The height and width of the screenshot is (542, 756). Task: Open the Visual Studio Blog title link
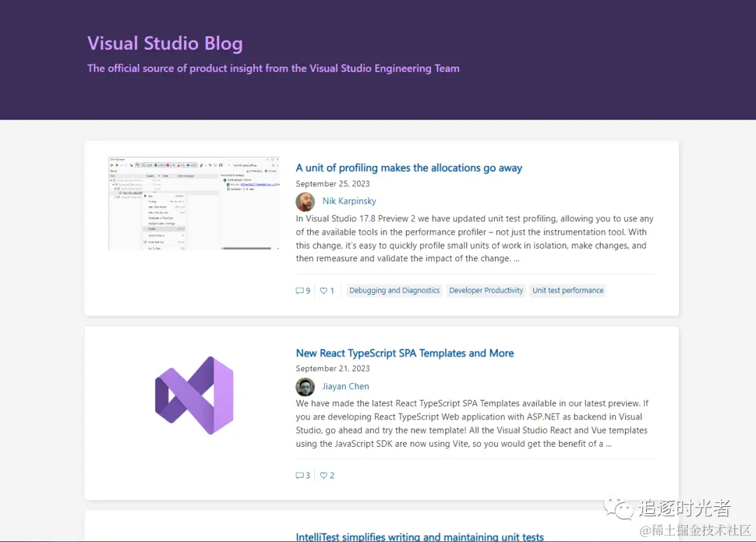point(165,43)
